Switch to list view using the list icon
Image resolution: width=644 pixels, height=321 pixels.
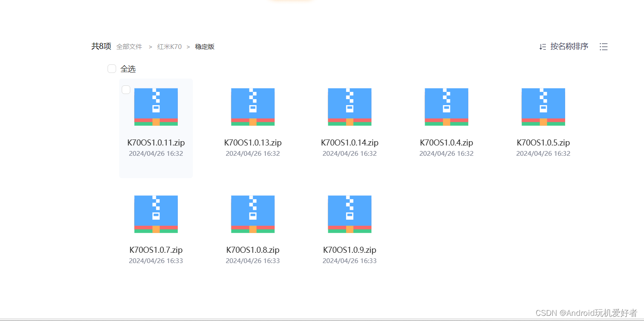tap(604, 47)
